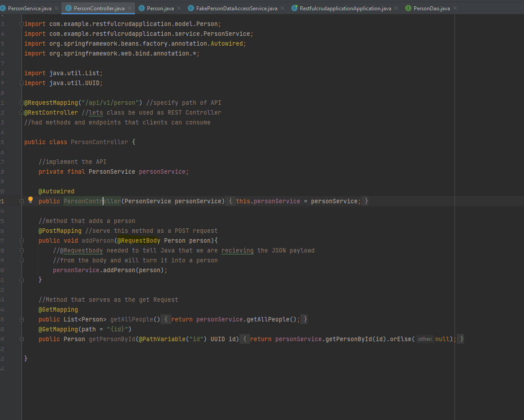Viewport: 524px width, 420px height.
Task: Close the RestfulcrudapplicationApplication.java tab
Action: click(x=396, y=8)
